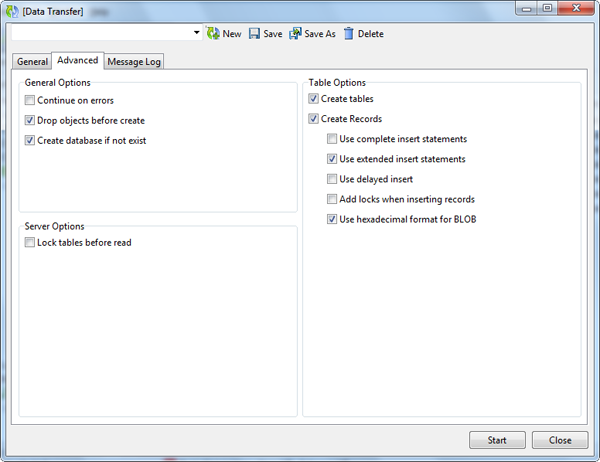Uncheck Use hexadecimal format for BLOB
Screen dimensions: 600x462
[x=332, y=219]
